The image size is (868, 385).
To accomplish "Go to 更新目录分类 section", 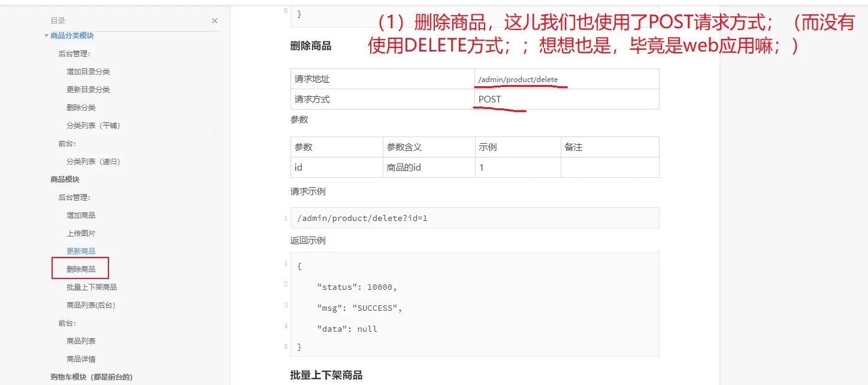I will point(88,90).
